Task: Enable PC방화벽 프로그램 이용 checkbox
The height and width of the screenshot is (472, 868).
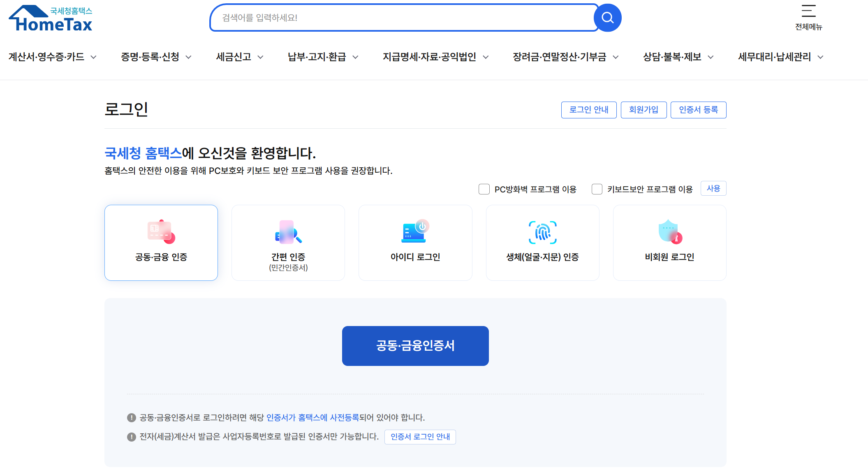Action: pyautogui.click(x=484, y=189)
